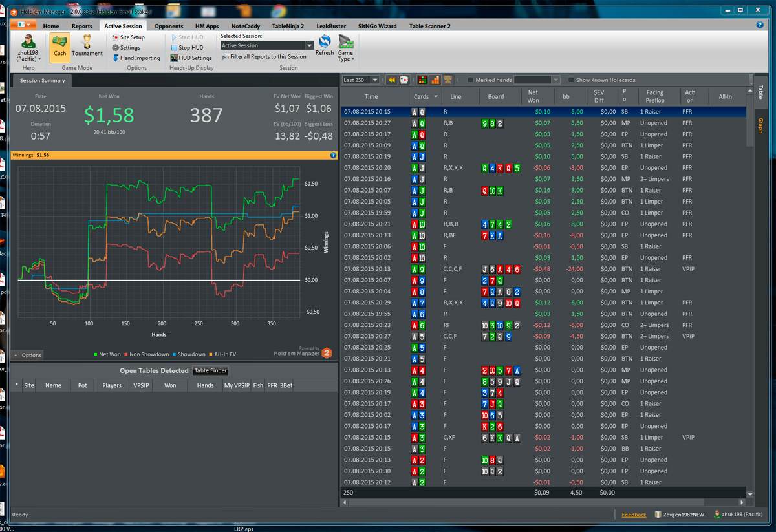The height and width of the screenshot is (532, 776).
Task: Sort by the Board column
Action: pos(496,96)
